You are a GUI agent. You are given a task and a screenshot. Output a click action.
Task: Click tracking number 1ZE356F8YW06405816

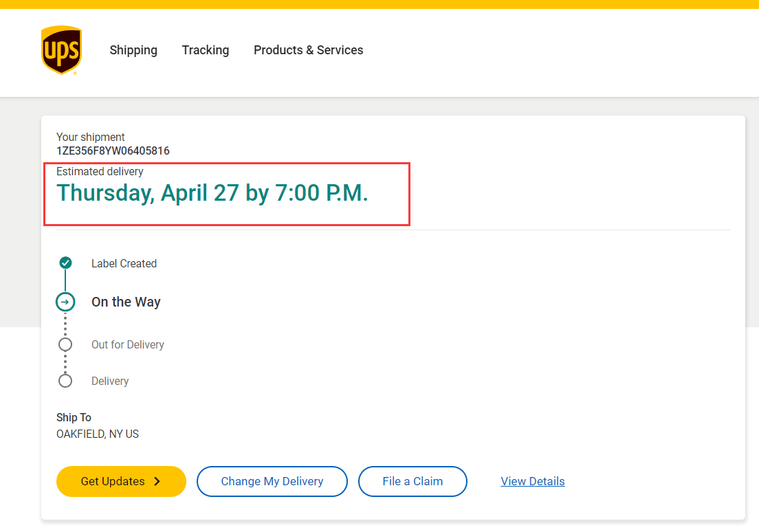pos(113,151)
